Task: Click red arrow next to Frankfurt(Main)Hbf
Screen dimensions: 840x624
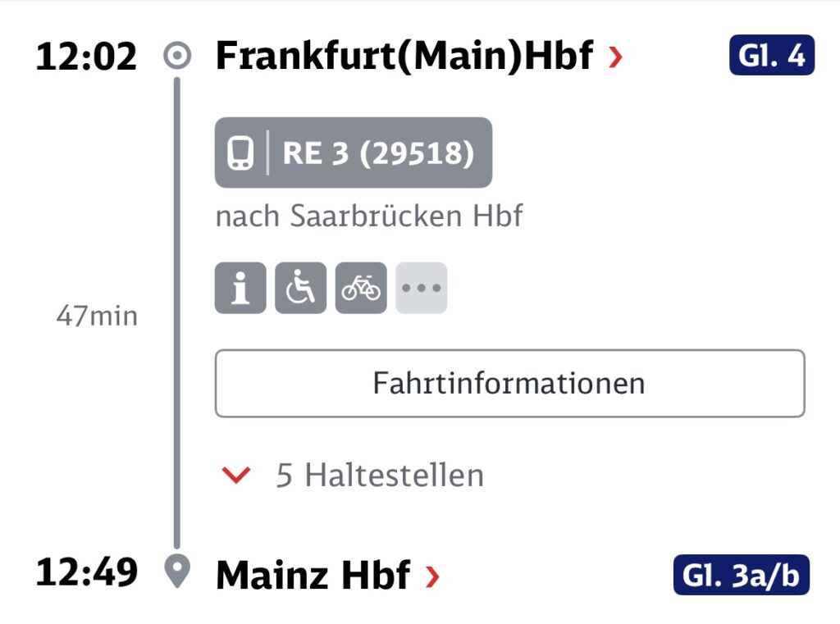Action: (x=616, y=57)
